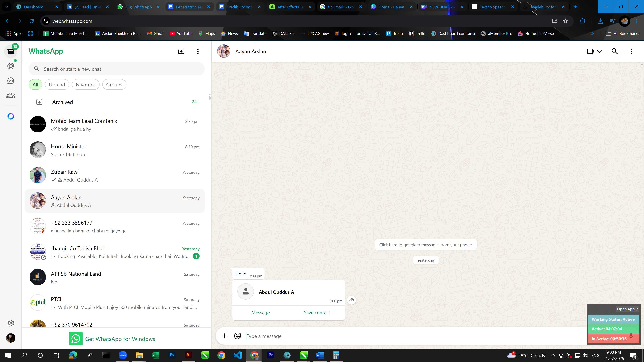
Task: Start a video call with Aayan Arslan
Action: tap(591, 51)
